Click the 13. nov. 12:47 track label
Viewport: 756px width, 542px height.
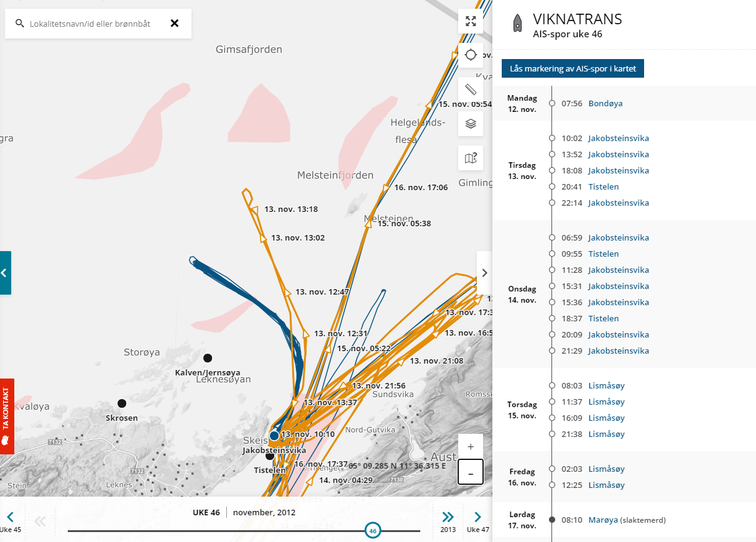(322, 292)
